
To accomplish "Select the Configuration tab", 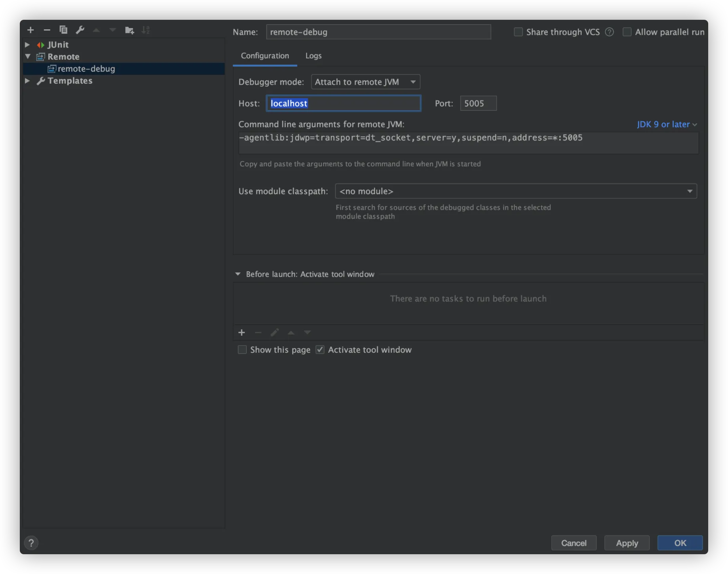I will (x=265, y=56).
